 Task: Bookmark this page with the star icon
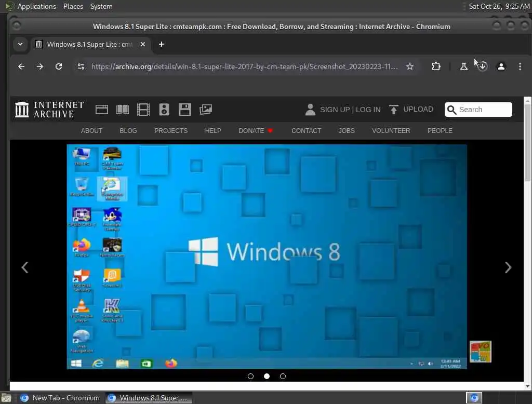(410, 66)
